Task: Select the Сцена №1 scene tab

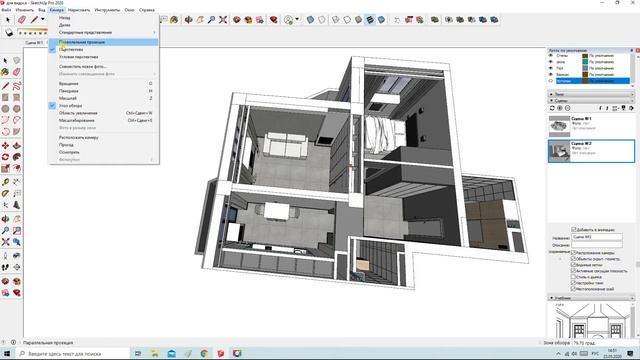Action: [34, 43]
